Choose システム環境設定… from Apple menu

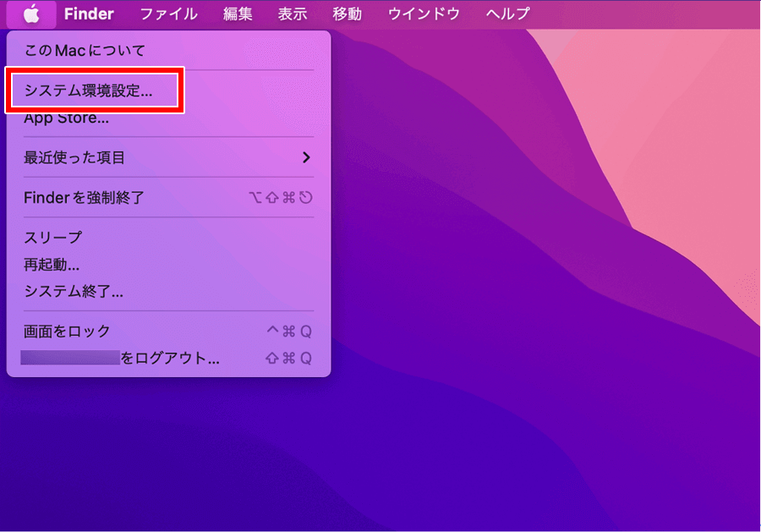point(168,90)
